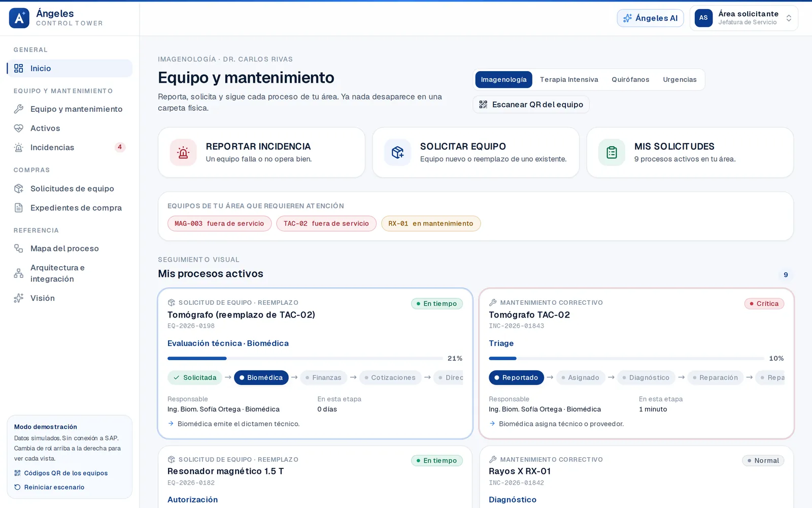Click the Escanear QR del equipo button

click(531, 105)
